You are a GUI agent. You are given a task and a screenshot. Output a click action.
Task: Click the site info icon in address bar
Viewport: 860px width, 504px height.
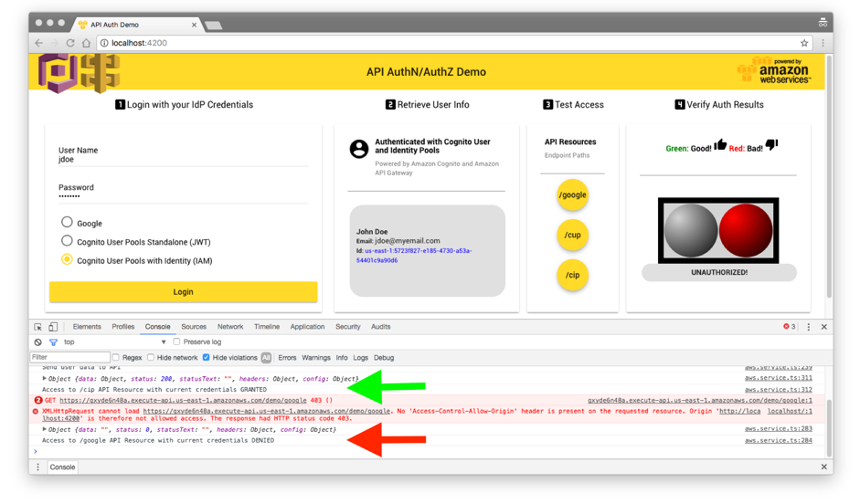click(x=104, y=43)
